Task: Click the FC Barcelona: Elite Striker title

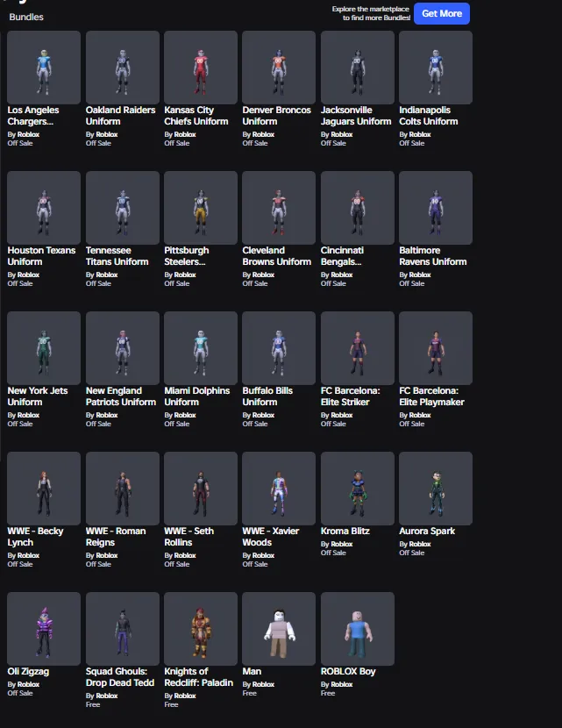Action: pos(351,396)
